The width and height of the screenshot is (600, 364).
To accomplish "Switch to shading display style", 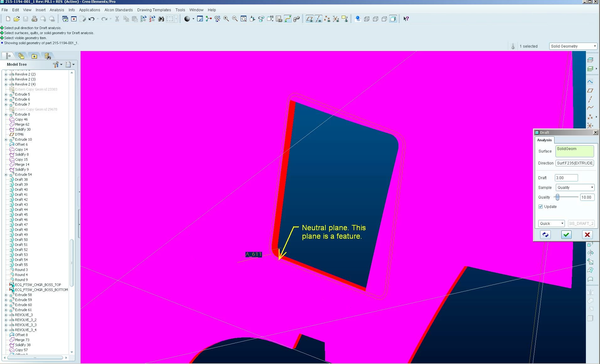I will [393, 19].
